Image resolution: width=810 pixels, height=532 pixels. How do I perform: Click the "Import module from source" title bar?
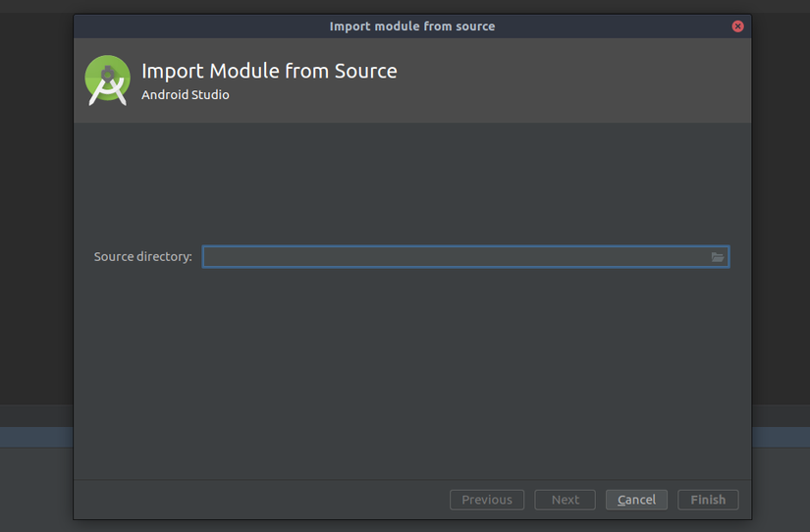tap(412, 27)
